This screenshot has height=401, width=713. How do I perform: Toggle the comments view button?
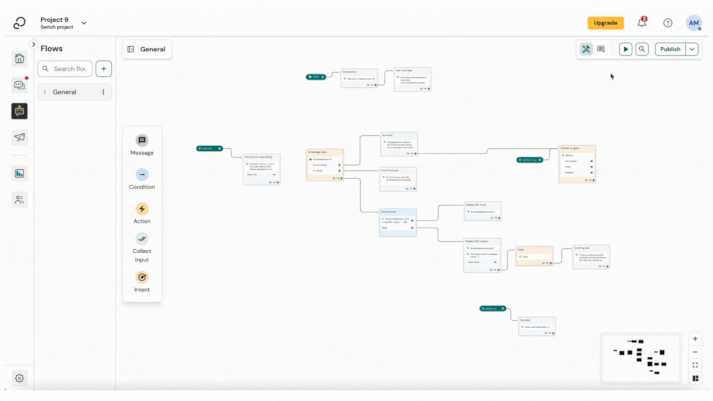coord(601,49)
